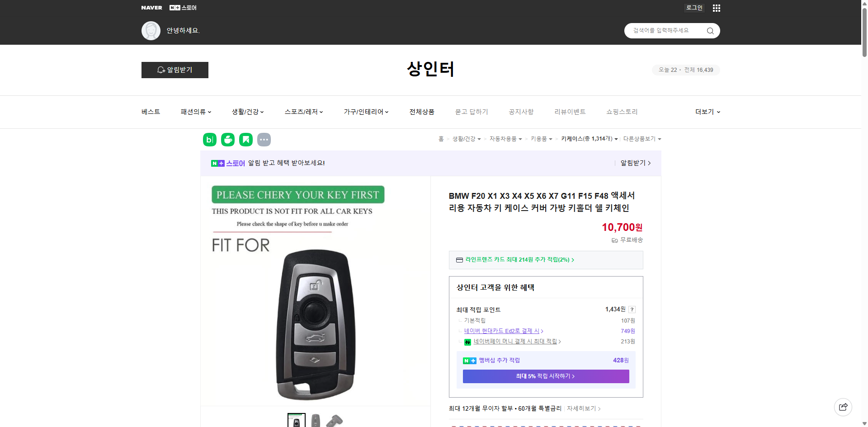Click the N+ 멤버십 badge icon
Screen dimensions: 868x427
point(469,360)
